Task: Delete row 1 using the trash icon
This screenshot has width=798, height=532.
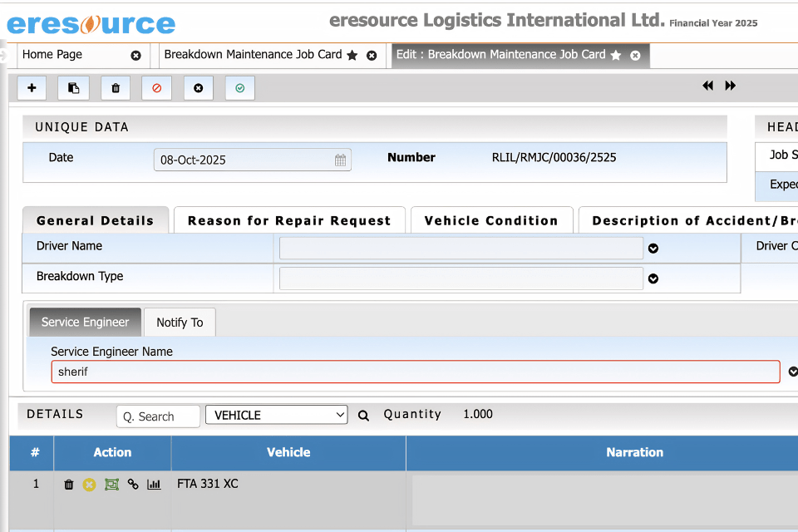Action: click(69, 484)
